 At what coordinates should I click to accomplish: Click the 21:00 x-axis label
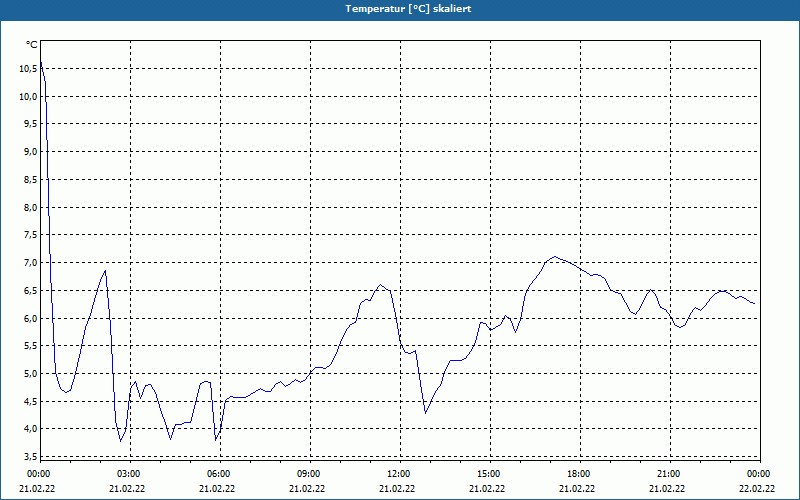[669, 474]
